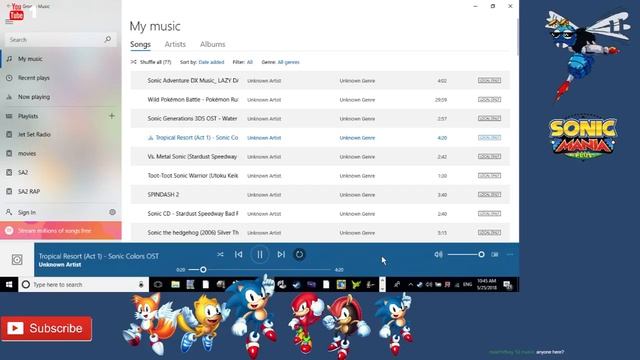Switch to the Albums tab

tap(212, 44)
